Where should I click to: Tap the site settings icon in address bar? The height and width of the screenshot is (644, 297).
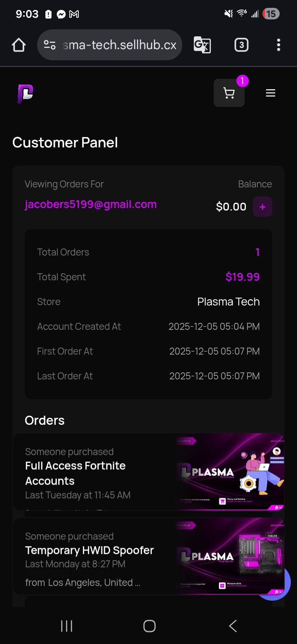(50, 45)
